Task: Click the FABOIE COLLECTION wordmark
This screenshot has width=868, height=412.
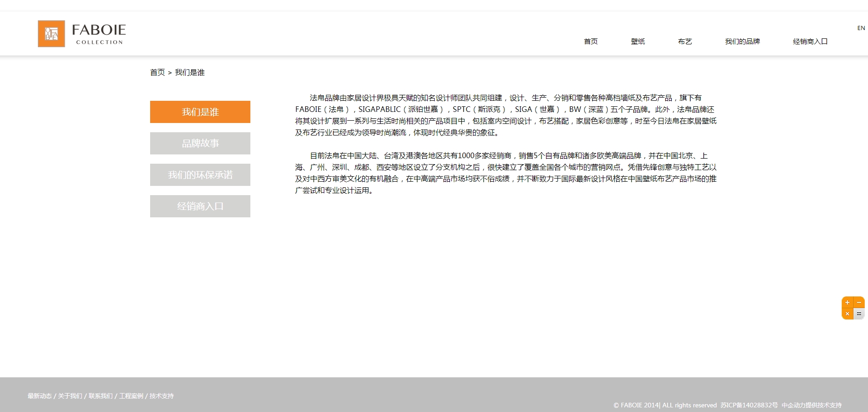Action: click(x=99, y=34)
